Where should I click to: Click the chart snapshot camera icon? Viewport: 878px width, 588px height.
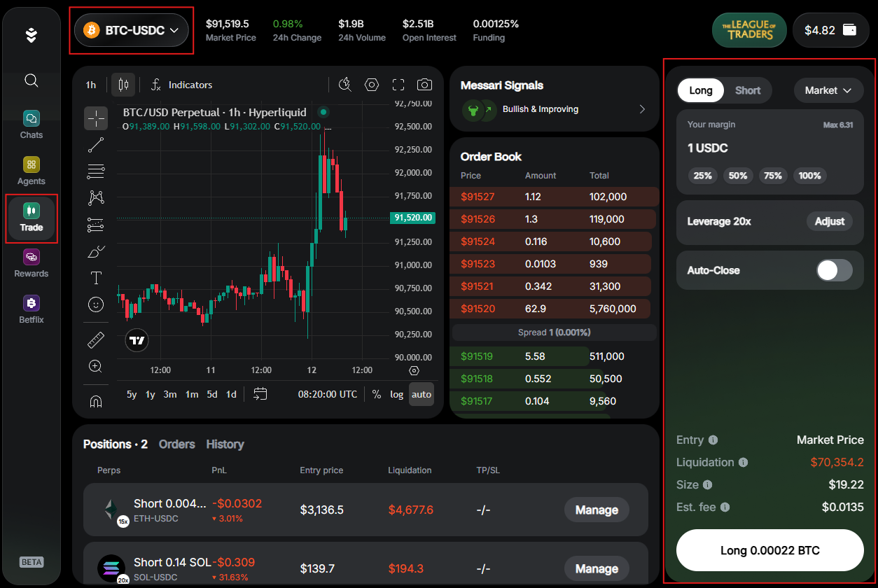pos(424,85)
